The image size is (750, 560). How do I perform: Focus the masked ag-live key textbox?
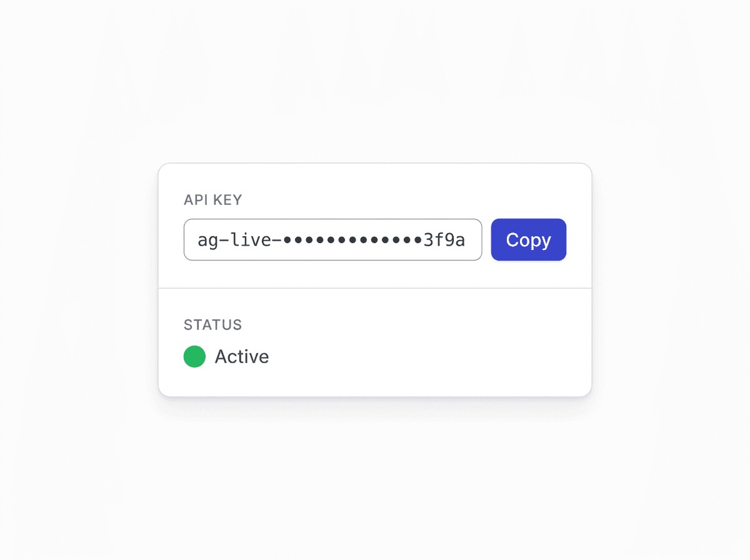(x=332, y=239)
